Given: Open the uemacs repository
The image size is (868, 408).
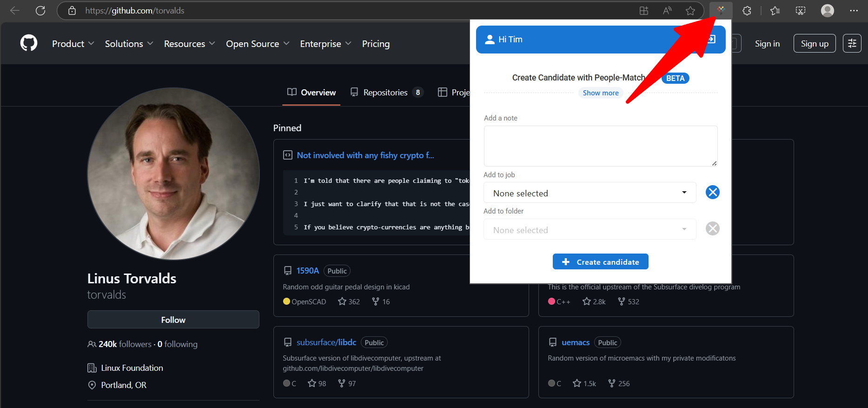Looking at the screenshot, I should (x=576, y=342).
